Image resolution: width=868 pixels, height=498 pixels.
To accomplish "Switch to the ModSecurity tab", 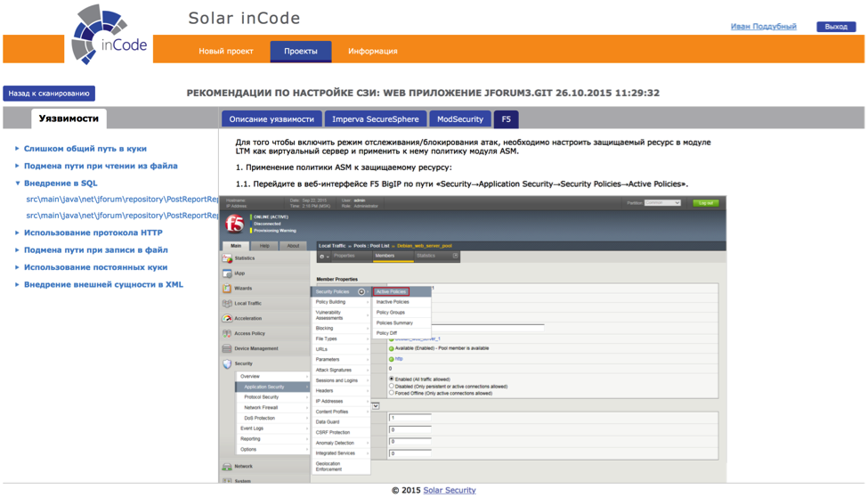I will (x=459, y=119).
